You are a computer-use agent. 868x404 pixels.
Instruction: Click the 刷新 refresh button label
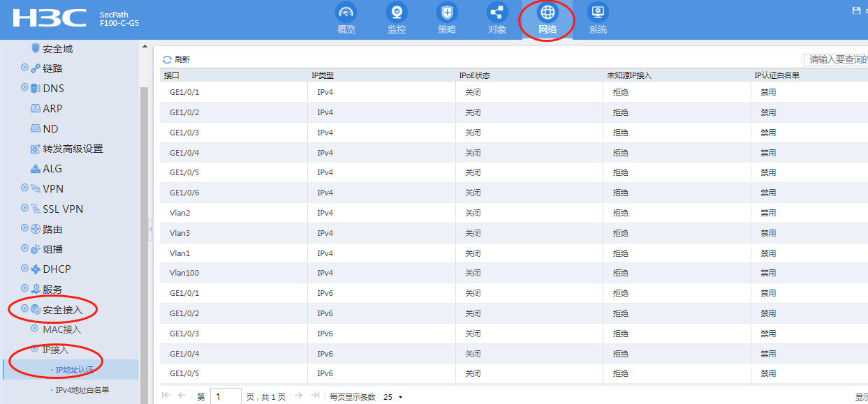(182, 60)
